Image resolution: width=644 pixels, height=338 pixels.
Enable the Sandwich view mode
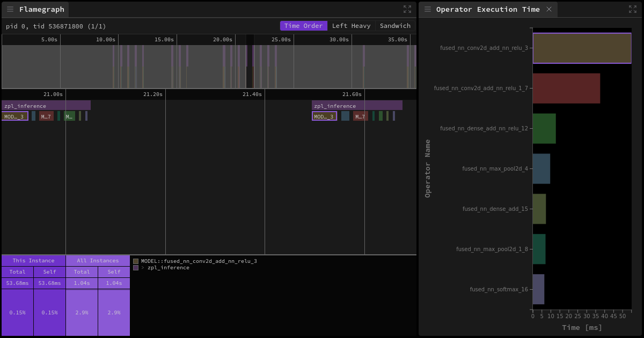pyautogui.click(x=395, y=25)
